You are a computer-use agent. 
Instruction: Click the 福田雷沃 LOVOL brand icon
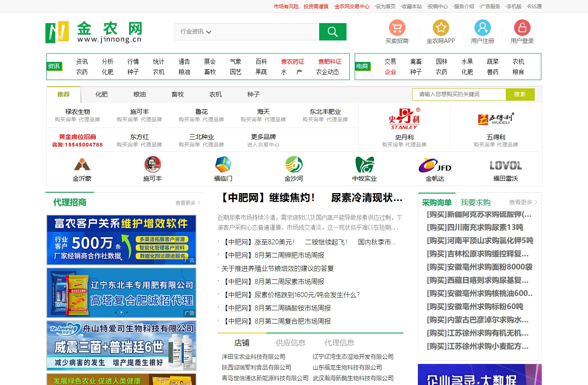coord(505,165)
